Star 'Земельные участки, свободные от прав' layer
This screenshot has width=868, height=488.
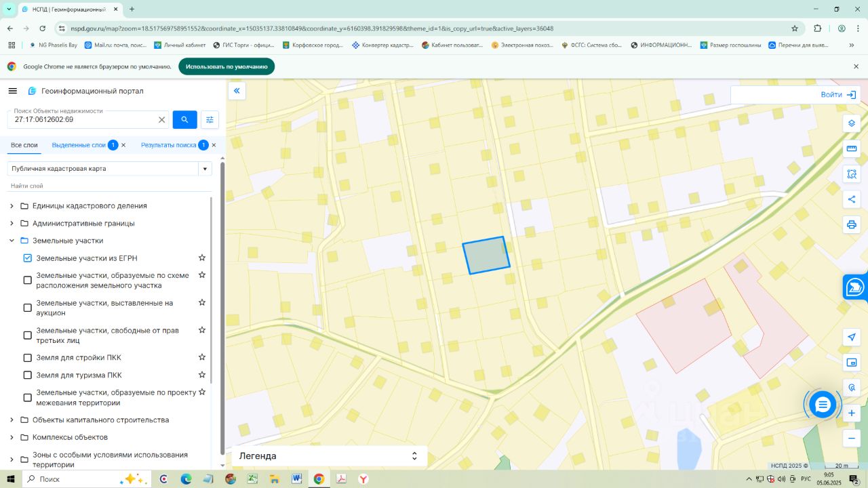coord(201,330)
